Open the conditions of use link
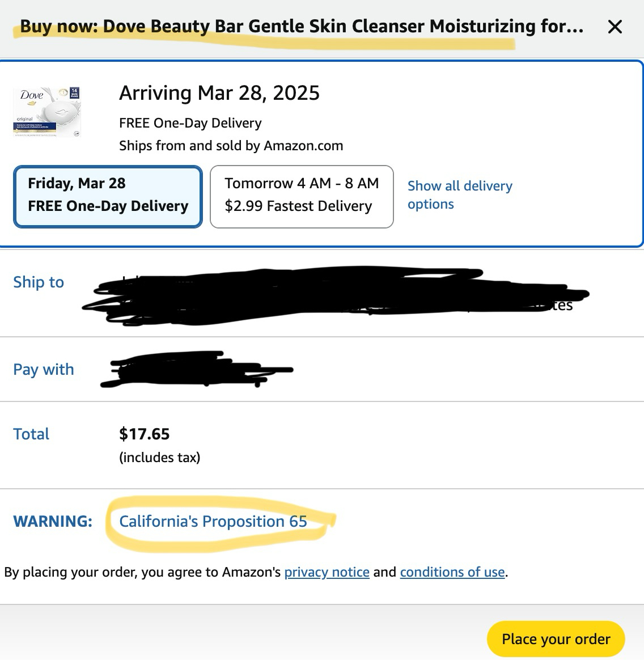This screenshot has height=660, width=644. [x=452, y=572]
